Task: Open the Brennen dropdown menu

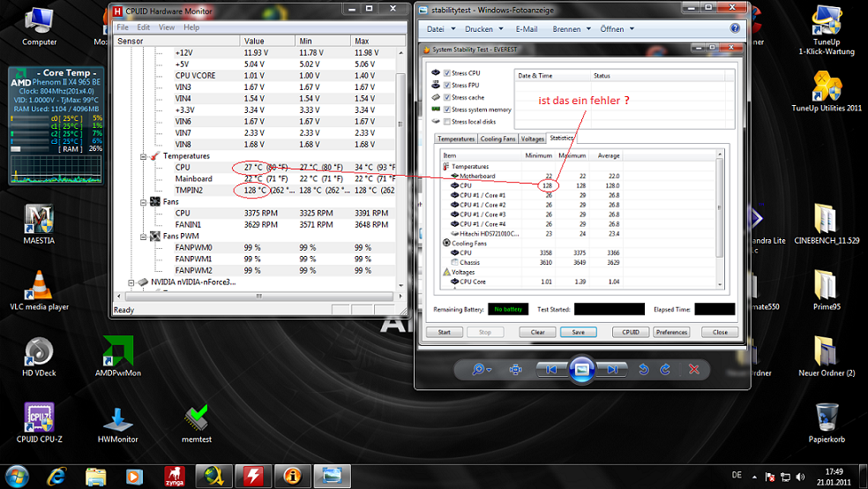Action: 572,29
